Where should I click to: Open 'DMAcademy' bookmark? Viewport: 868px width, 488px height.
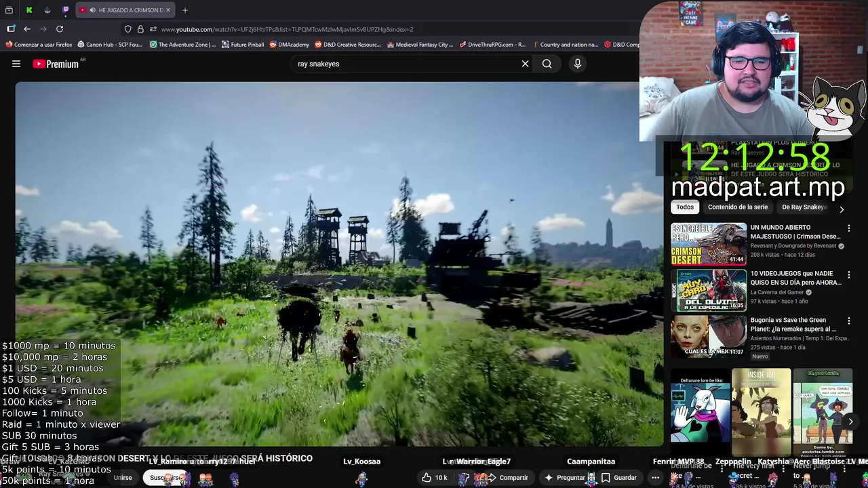tap(289, 45)
